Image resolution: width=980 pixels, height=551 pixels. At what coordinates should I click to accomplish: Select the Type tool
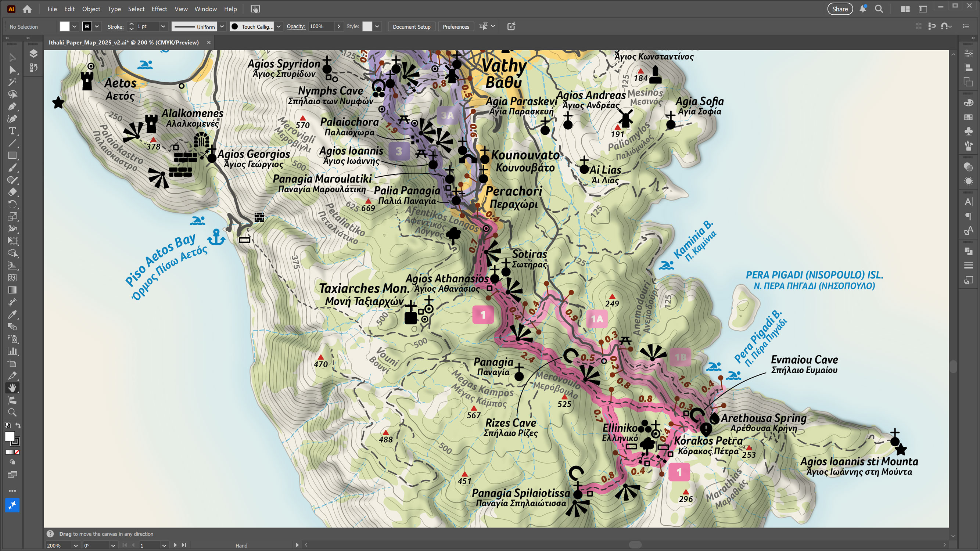tap(12, 131)
